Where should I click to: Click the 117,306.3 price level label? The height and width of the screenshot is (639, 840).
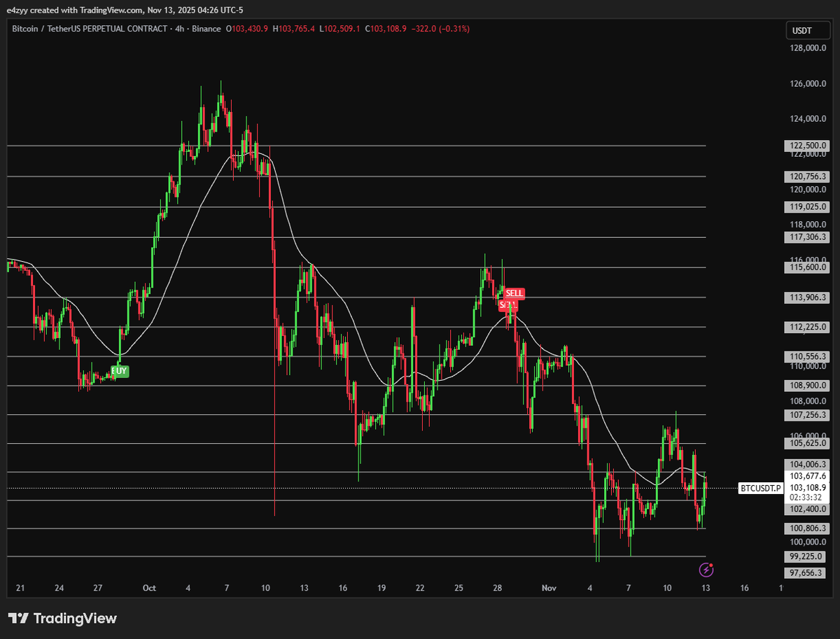coord(807,237)
